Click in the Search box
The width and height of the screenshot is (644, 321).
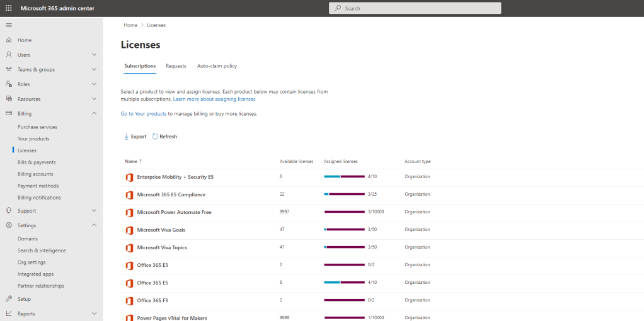tap(415, 8)
